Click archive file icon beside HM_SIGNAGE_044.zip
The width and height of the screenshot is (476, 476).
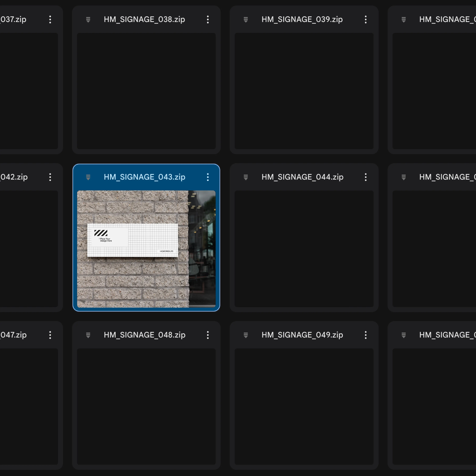click(246, 177)
